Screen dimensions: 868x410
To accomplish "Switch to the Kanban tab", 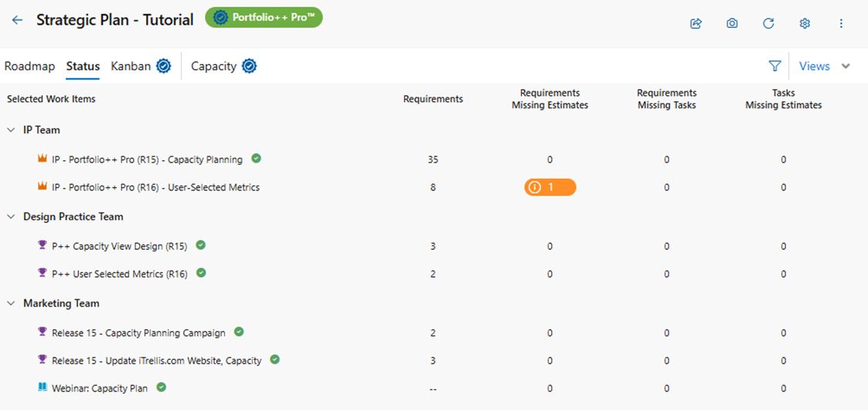I will pos(131,67).
